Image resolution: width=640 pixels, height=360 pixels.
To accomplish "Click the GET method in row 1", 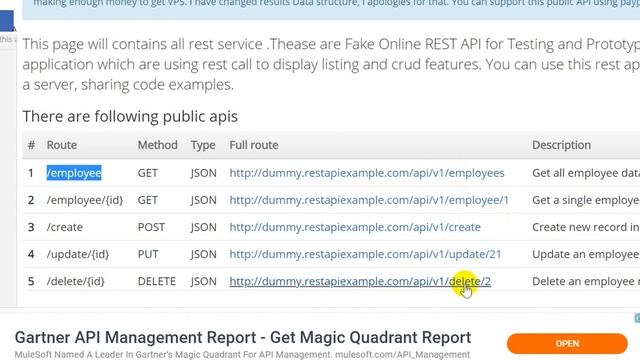I will 147,173.
